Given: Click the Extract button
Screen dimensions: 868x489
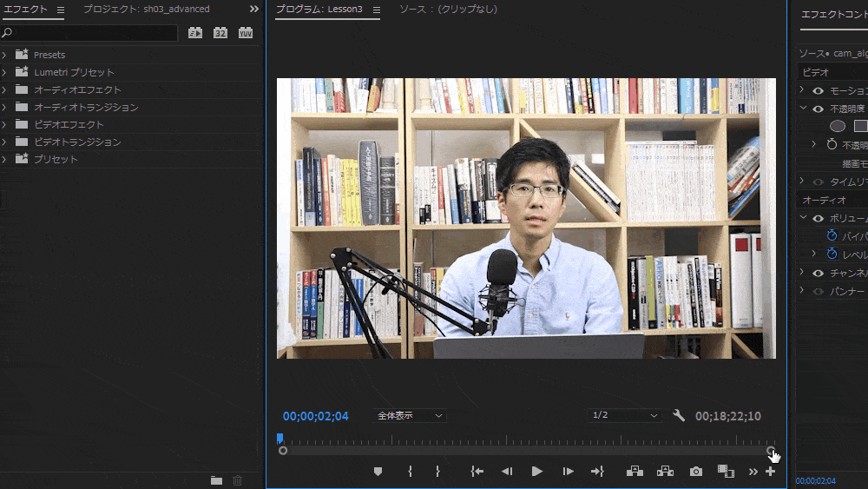Looking at the screenshot, I should [665, 472].
